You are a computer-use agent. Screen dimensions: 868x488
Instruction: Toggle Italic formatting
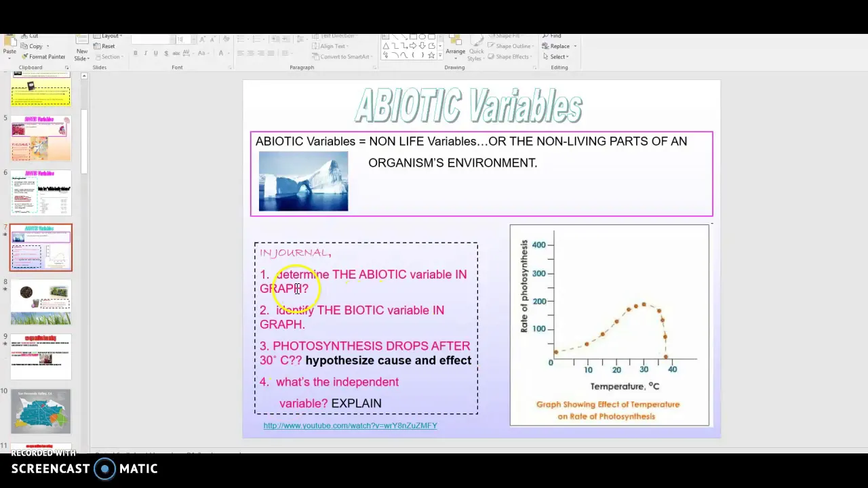point(146,54)
